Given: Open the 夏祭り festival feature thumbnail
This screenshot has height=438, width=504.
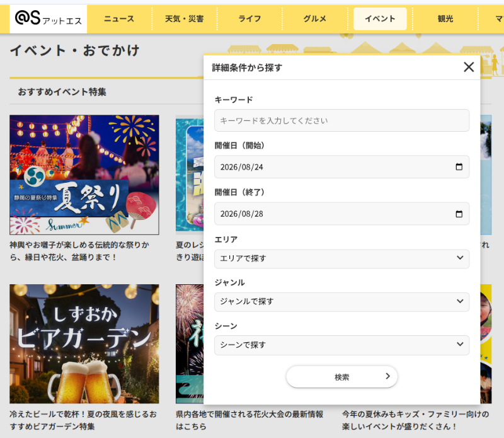Looking at the screenshot, I should (x=84, y=175).
